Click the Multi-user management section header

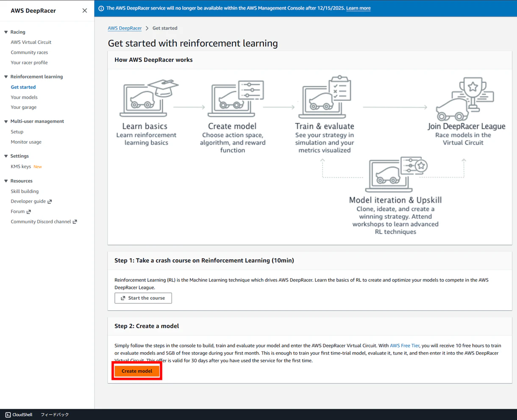[x=37, y=122]
